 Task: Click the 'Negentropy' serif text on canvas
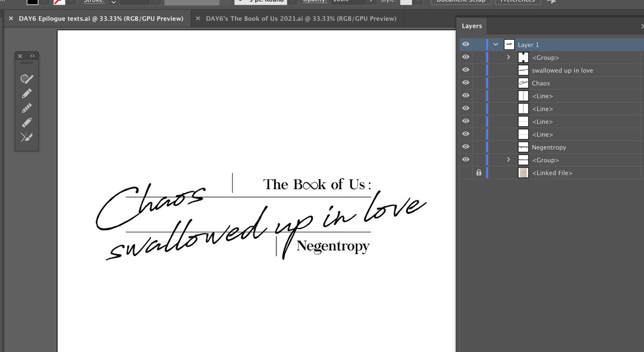333,247
